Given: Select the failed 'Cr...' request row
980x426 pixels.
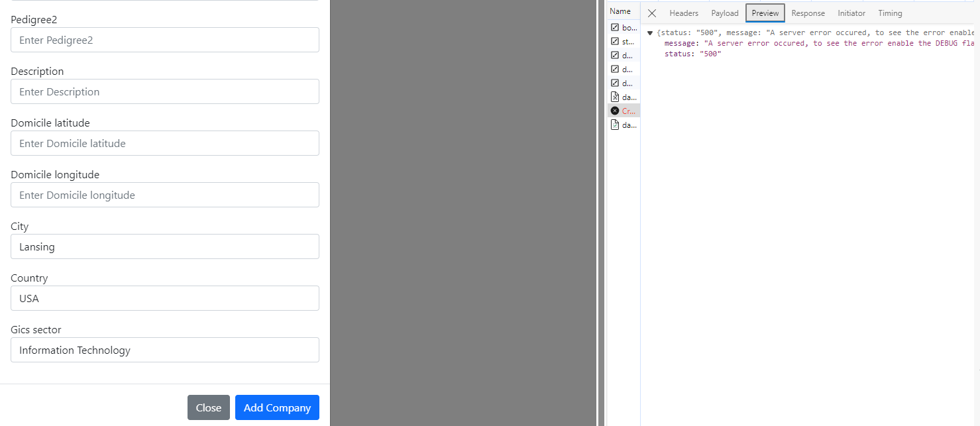Looking at the screenshot, I should click(624, 111).
